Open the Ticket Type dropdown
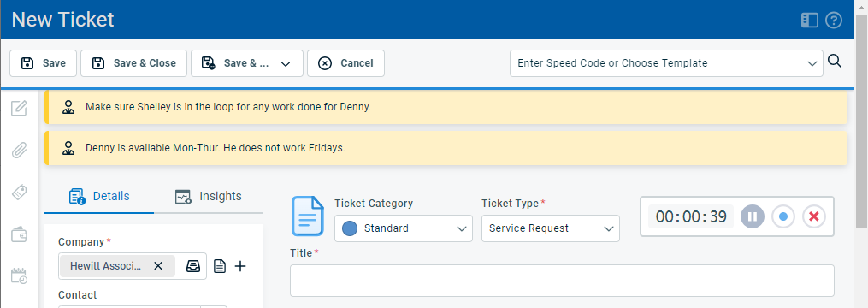The width and height of the screenshot is (868, 308). pyautogui.click(x=551, y=228)
